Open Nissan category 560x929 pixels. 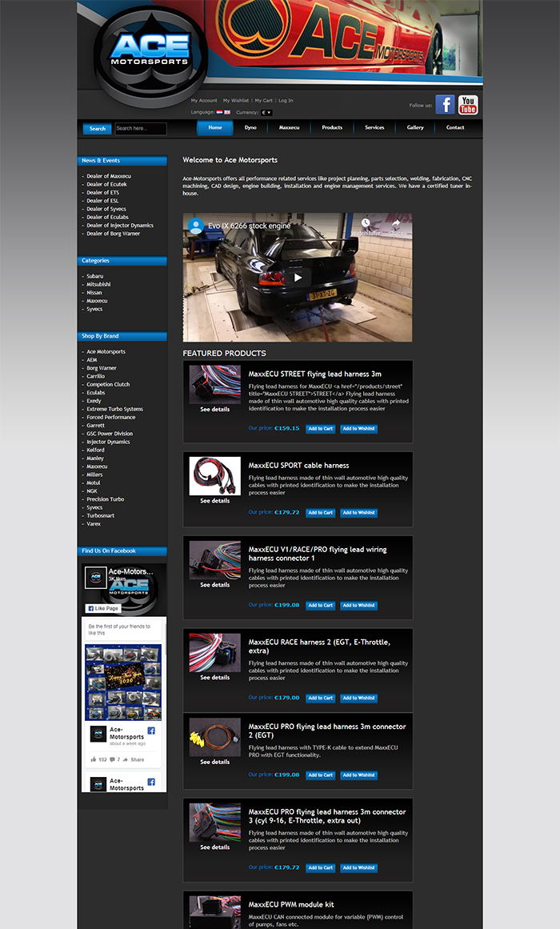click(94, 293)
